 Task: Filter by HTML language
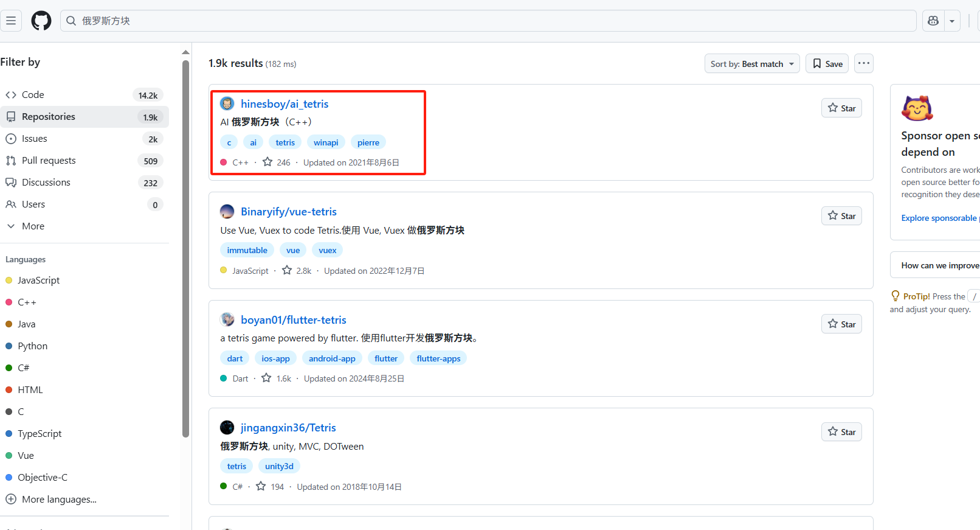click(x=24, y=390)
